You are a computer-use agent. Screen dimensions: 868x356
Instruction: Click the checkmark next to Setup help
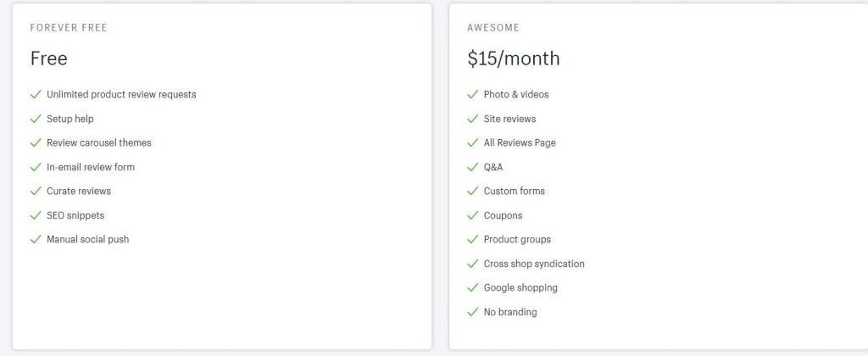pos(36,119)
